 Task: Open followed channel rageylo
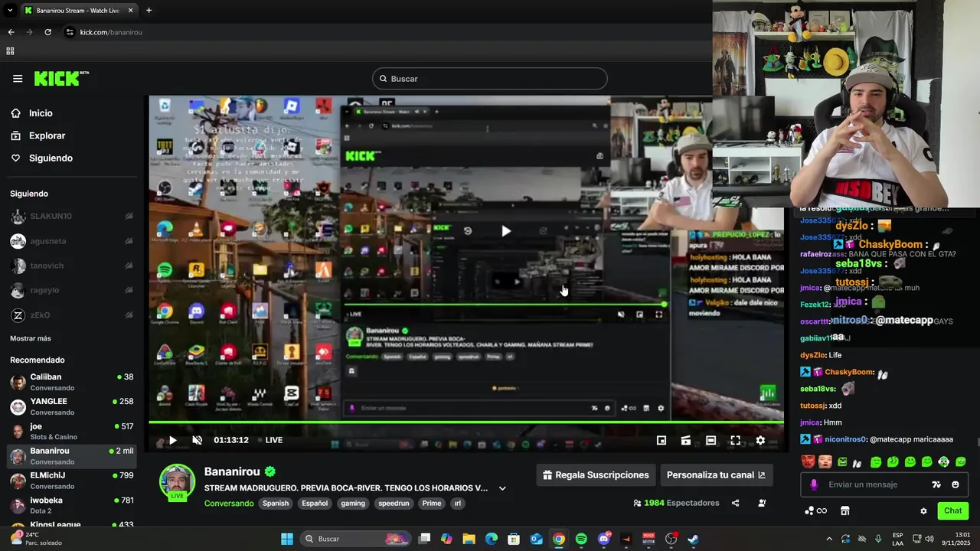click(x=72, y=290)
